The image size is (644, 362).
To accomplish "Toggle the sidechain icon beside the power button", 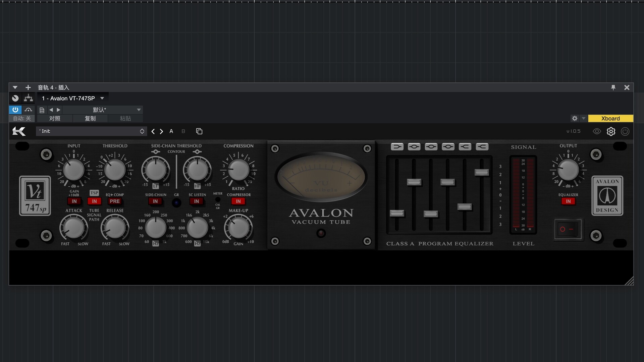I will pos(29,110).
